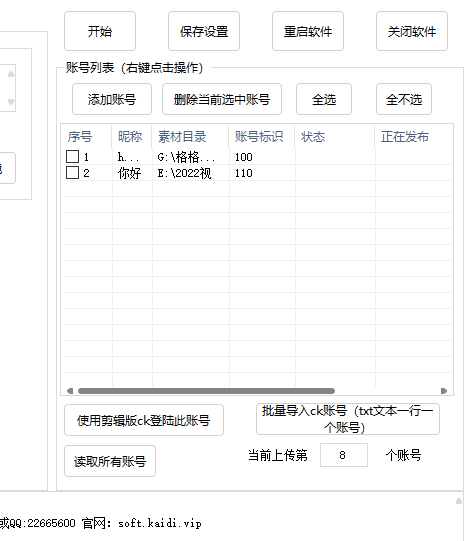Click 批量导入ck账号 button
Image resolution: width=469 pixels, height=541 pixels.
pyautogui.click(x=348, y=419)
